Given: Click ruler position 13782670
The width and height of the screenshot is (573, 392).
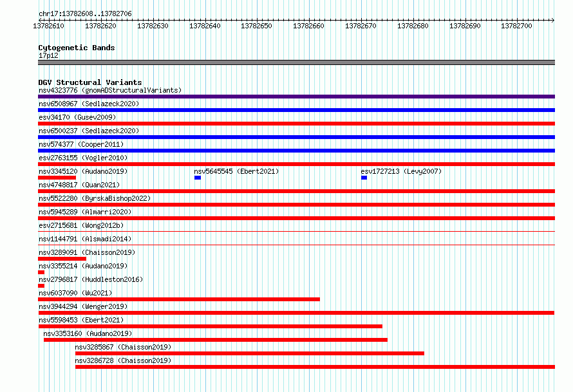Looking at the screenshot, I should click(361, 26).
